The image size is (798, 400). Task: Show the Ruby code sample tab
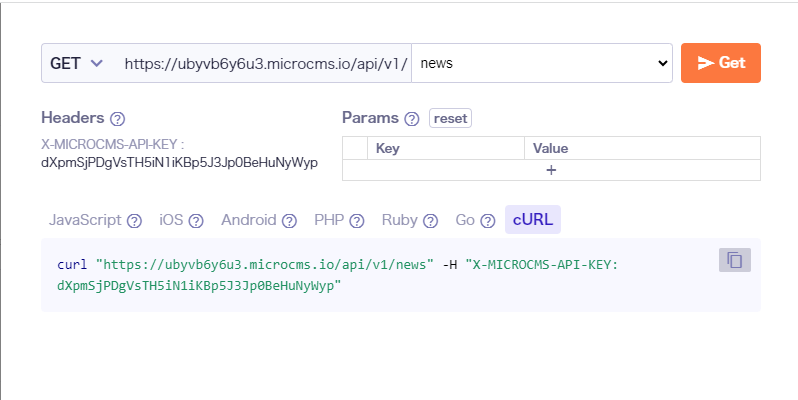[399, 220]
